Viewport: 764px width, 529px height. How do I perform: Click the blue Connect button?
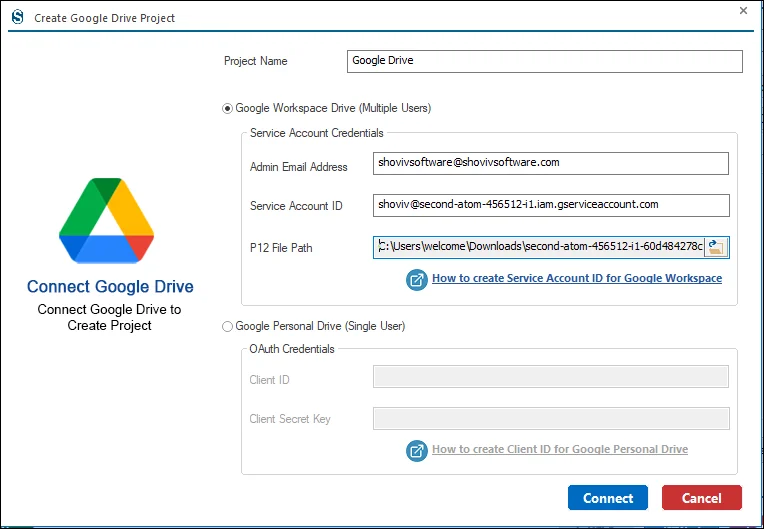pos(608,498)
